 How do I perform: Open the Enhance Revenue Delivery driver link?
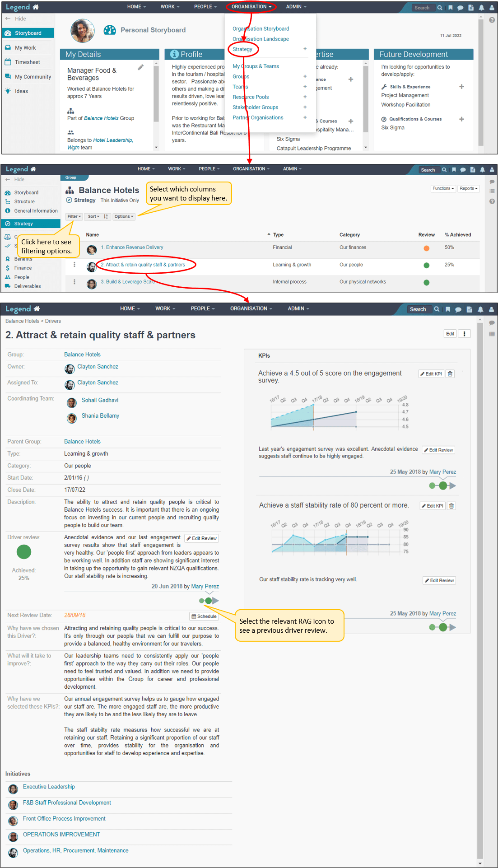pyautogui.click(x=132, y=247)
